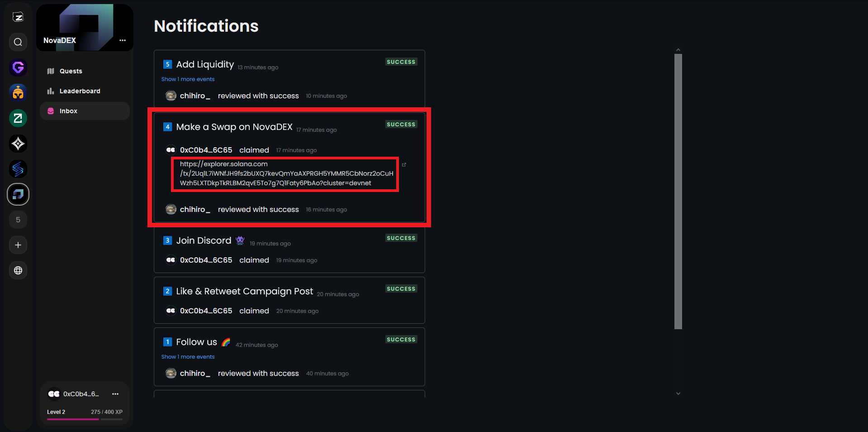The width and height of the screenshot is (868, 432).
Task: Select Inbox in sidebar
Action: coord(68,111)
